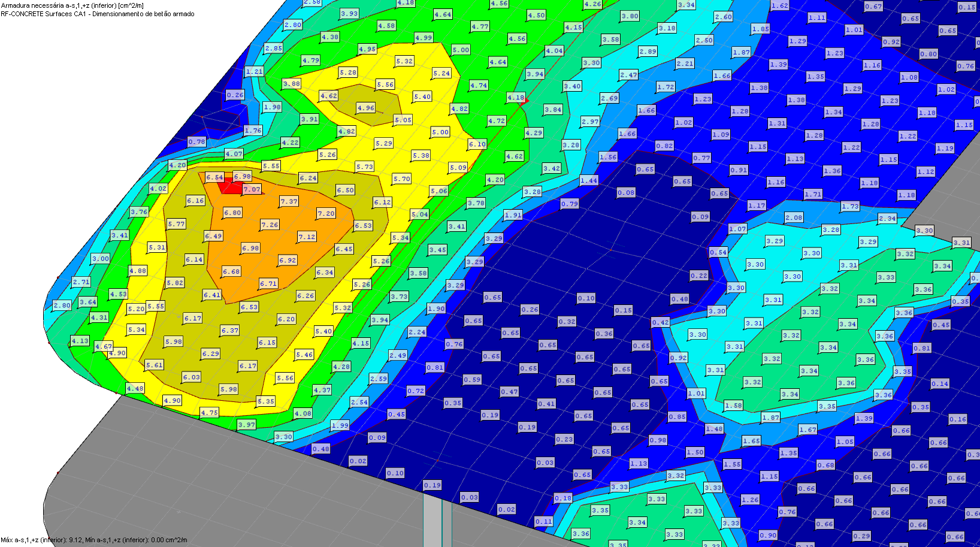Viewport: 980px width, 547px height.
Task: Select the 0.98 value label
Action: (658, 440)
